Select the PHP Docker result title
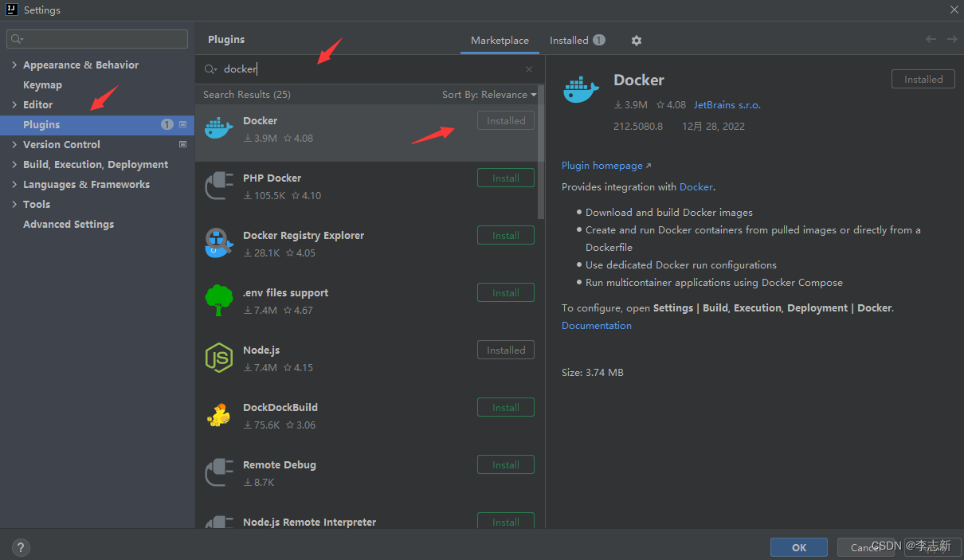This screenshot has width=964, height=560. pos(272,178)
